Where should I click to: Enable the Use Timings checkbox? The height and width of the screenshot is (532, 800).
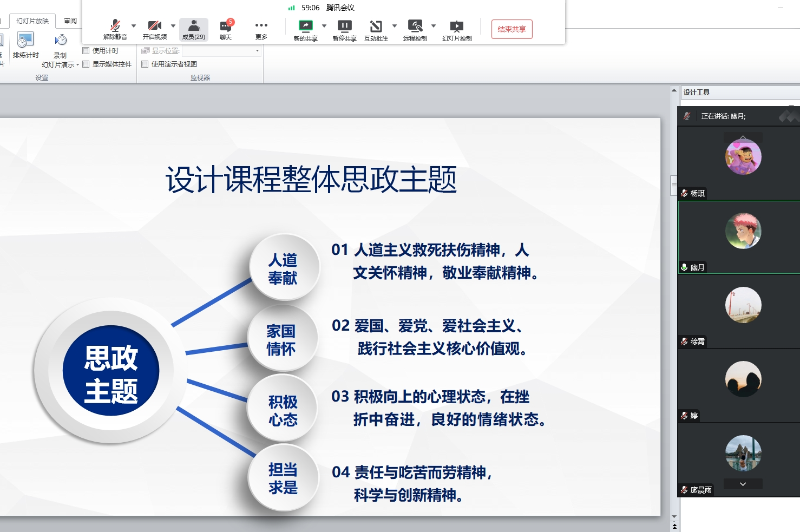[86, 51]
